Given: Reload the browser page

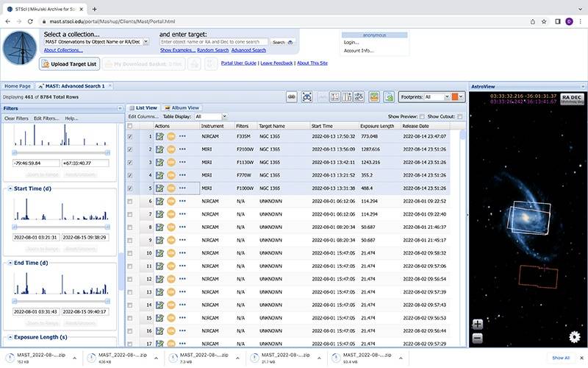Looking at the screenshot, I should 30,21.
